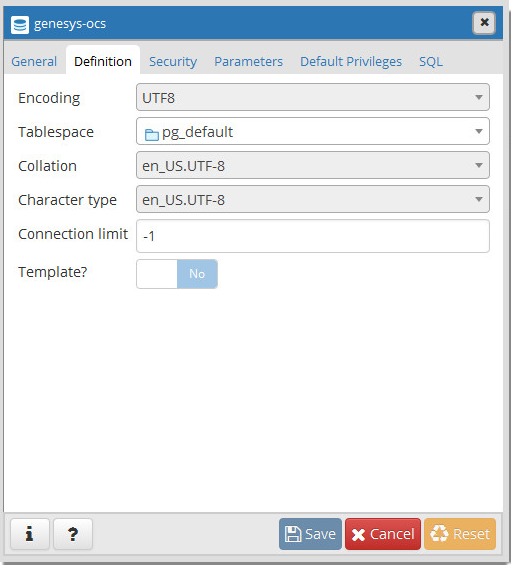
Task: Click the floppy disk icon on Save
Action: tap(293, 534)
